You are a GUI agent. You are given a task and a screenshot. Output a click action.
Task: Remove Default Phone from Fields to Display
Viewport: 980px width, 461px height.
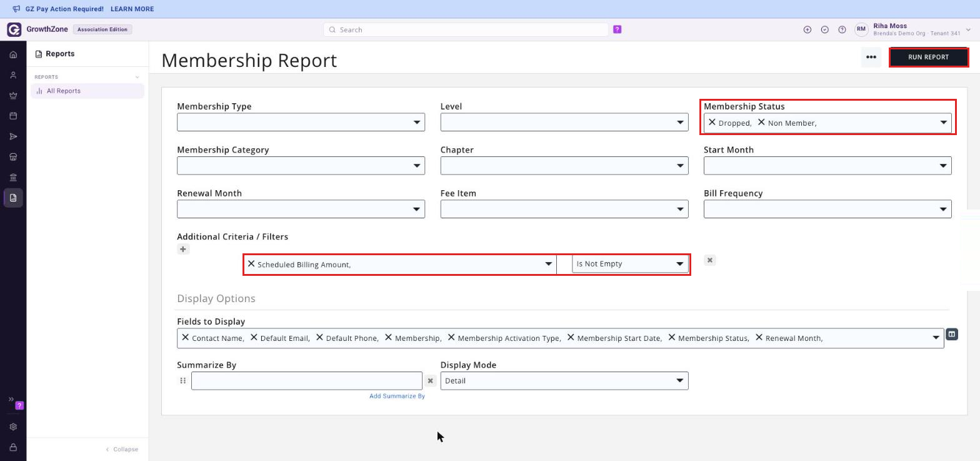[x=319, y=337]
